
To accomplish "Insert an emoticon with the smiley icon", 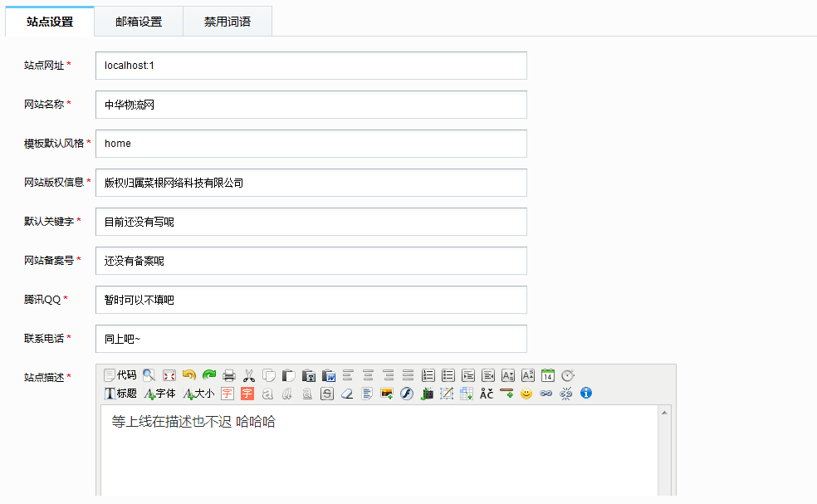I will click(526, 394).
